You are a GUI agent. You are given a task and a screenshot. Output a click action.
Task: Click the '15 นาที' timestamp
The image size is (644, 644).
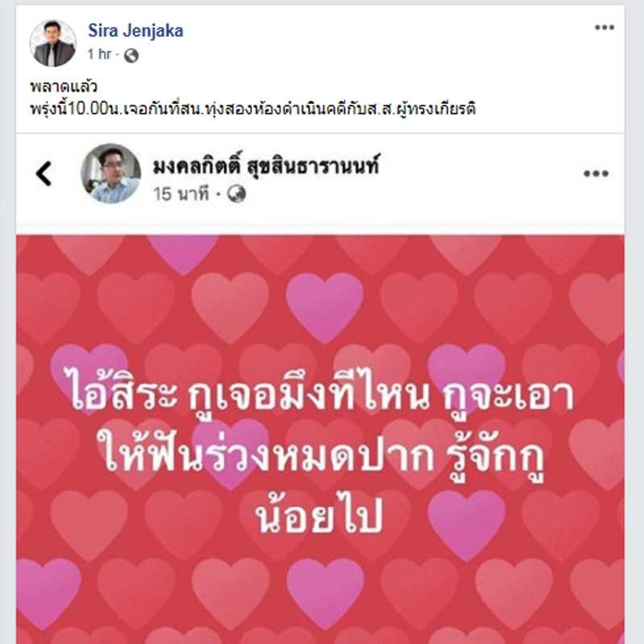click(x=181, y=194)
